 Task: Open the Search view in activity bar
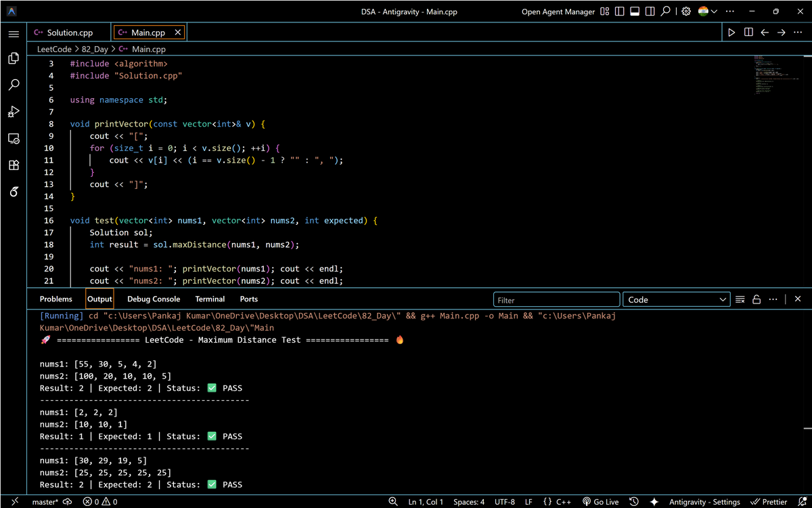tap(14, 85)
